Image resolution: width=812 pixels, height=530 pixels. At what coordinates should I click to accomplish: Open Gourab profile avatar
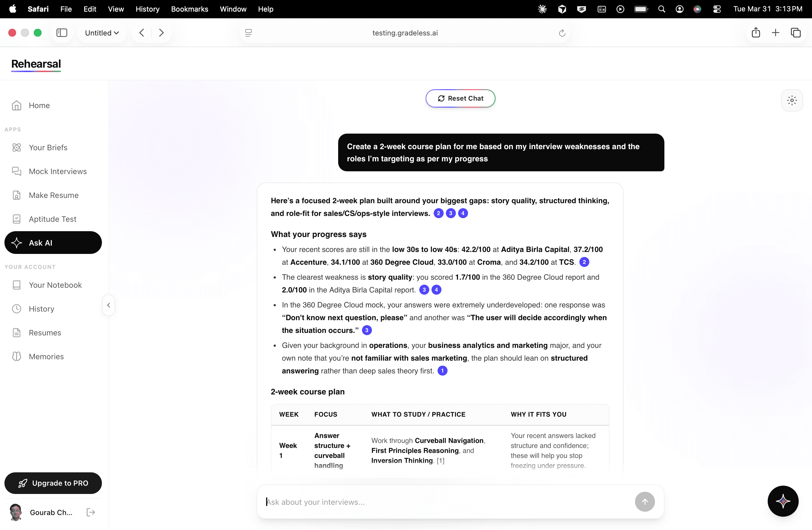point(16,512)
